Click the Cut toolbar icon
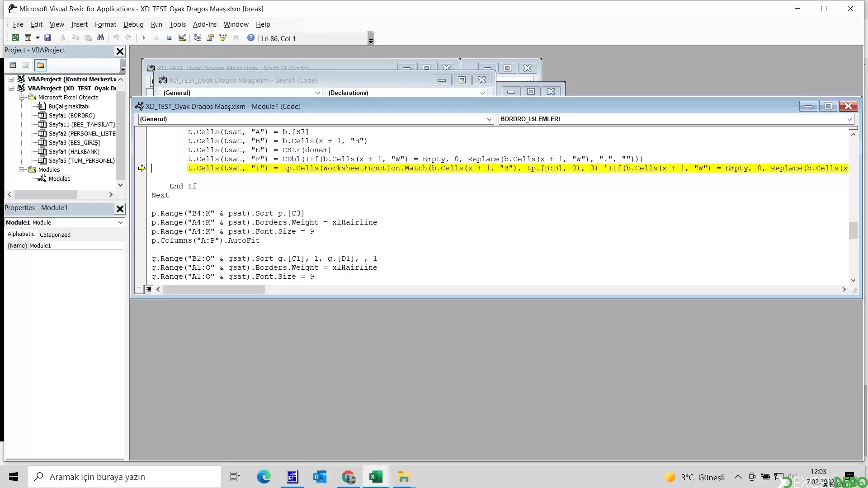Viewport: 868px width, 488px height. coord(63,38)
